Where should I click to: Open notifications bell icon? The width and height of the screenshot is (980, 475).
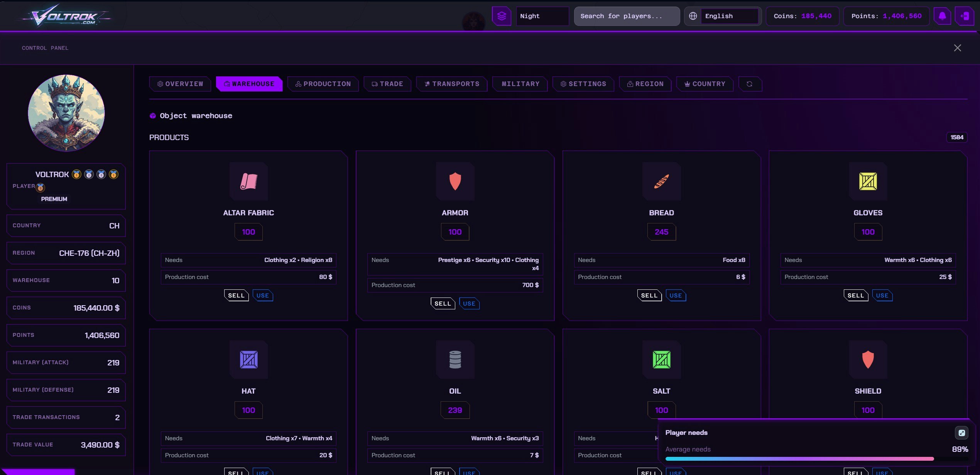(x=942, y=16)
